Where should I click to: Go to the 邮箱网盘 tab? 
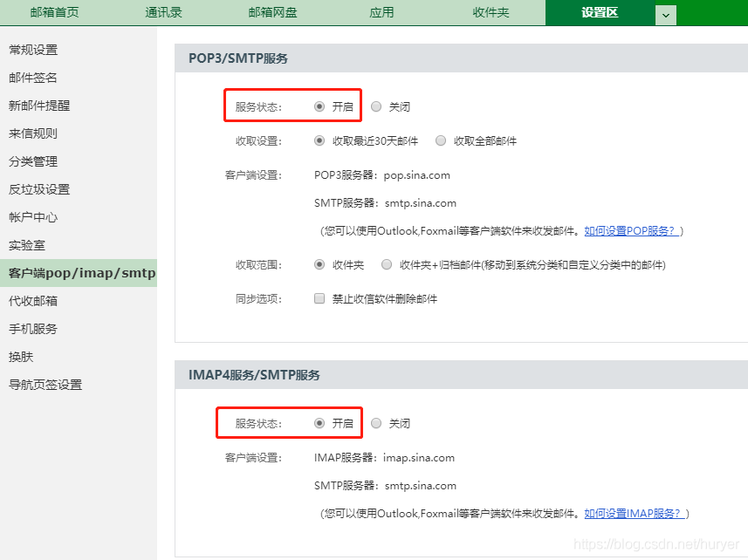[x=272, y=13]
